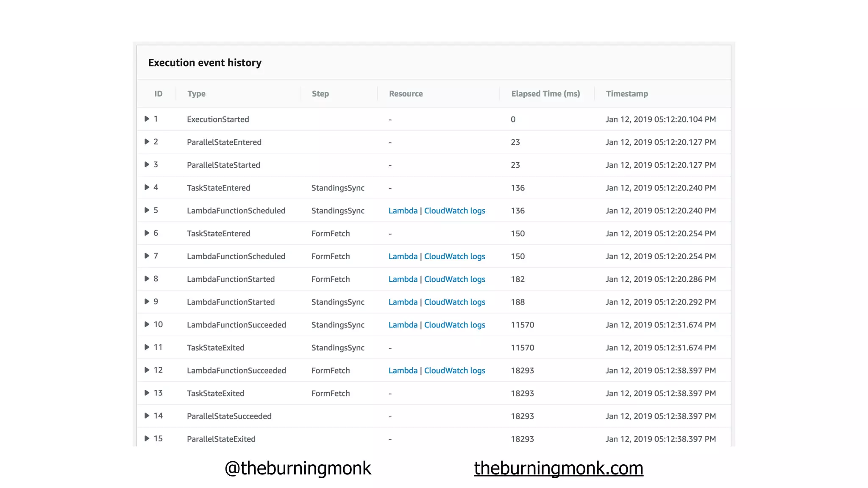Screen dimensions: 868x488
Task: Click FormFetch step in event 6
Action: [331, 233]
